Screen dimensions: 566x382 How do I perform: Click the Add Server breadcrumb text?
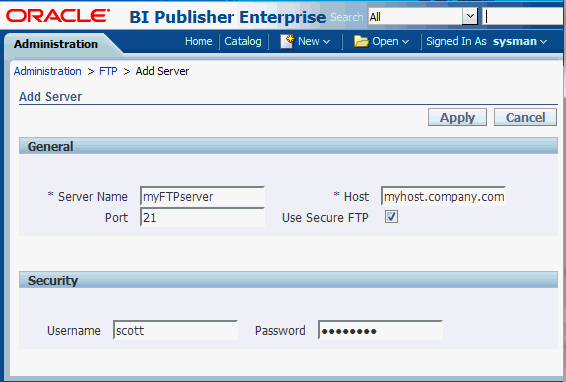[x=162, y=71]
